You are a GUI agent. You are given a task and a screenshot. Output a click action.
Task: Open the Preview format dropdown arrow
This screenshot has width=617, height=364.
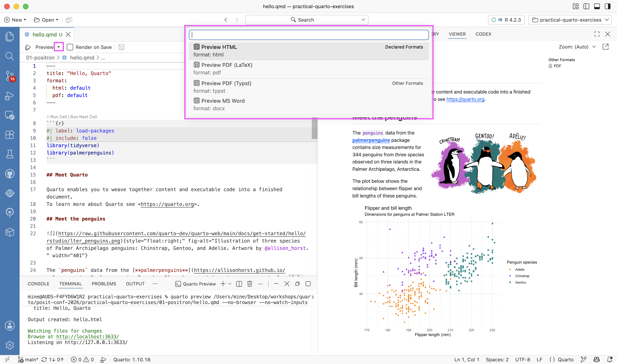pyautogui.click(x=59, y=47)
